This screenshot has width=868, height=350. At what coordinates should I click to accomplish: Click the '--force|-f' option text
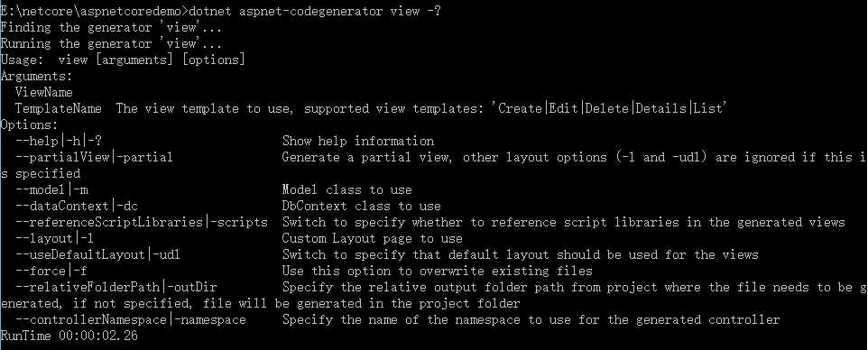tap(51, 271)
